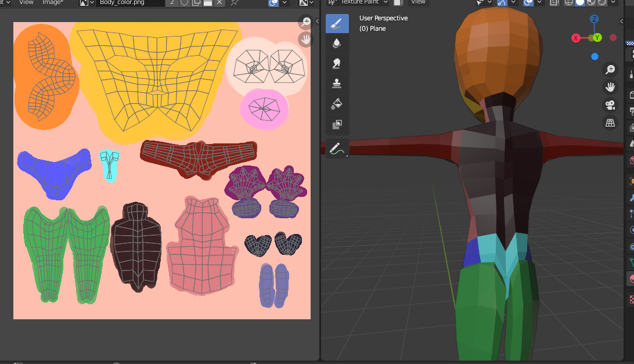Click the 3D viewport zoom magnifier icon

(610, 70)
